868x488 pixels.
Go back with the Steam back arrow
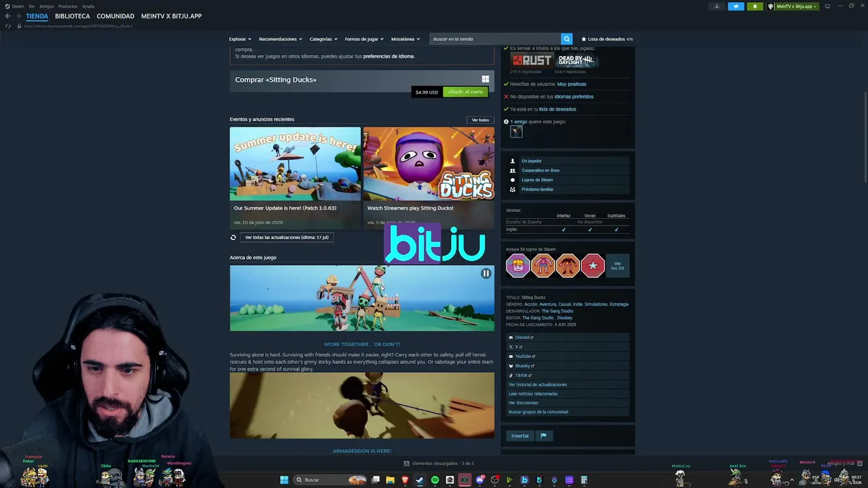(x=7, y=16)
